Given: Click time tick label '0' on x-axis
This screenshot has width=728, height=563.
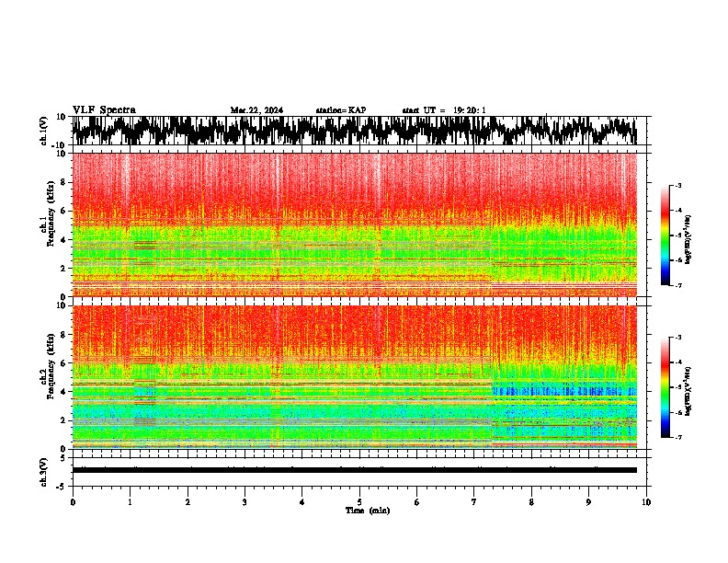Looking at the screenshot, I should tap(73, 502).
